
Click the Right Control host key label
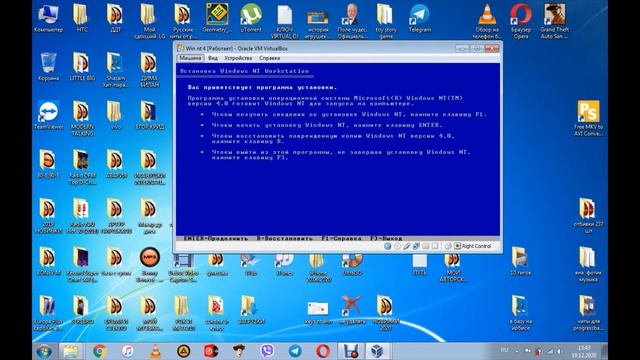coord(476,246)
